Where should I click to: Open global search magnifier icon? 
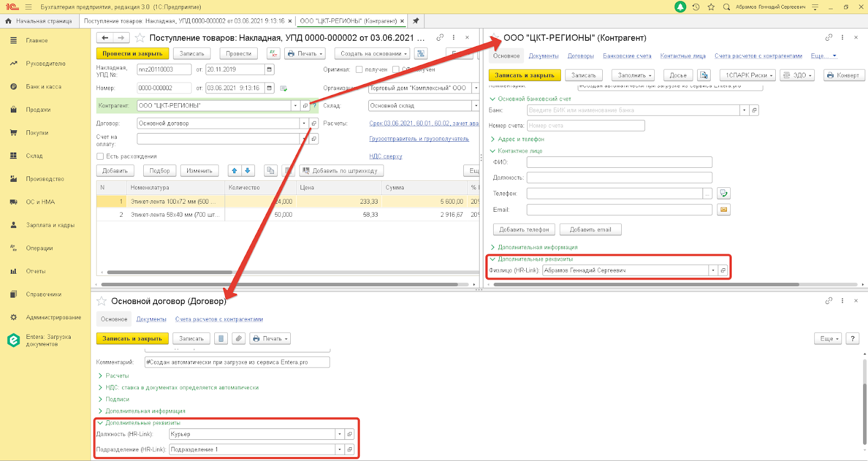[x=726, y=7]
